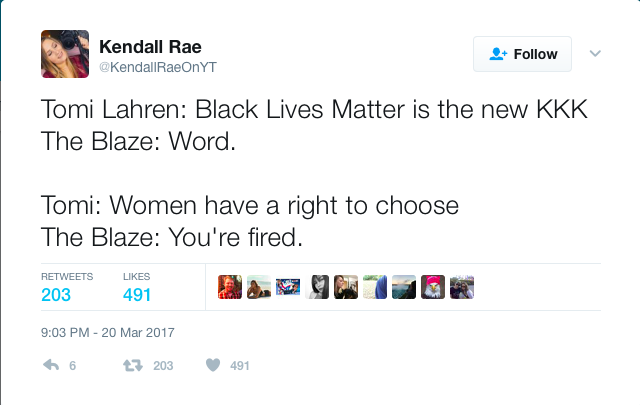
Task: Click the retweet icon below the tweet
Action: [x=133, y=365]
